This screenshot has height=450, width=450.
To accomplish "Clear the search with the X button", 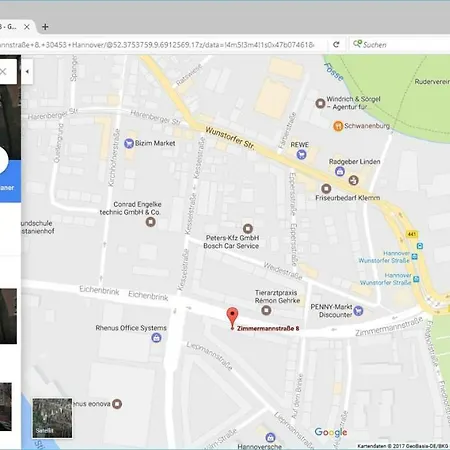I will (3, 71).
